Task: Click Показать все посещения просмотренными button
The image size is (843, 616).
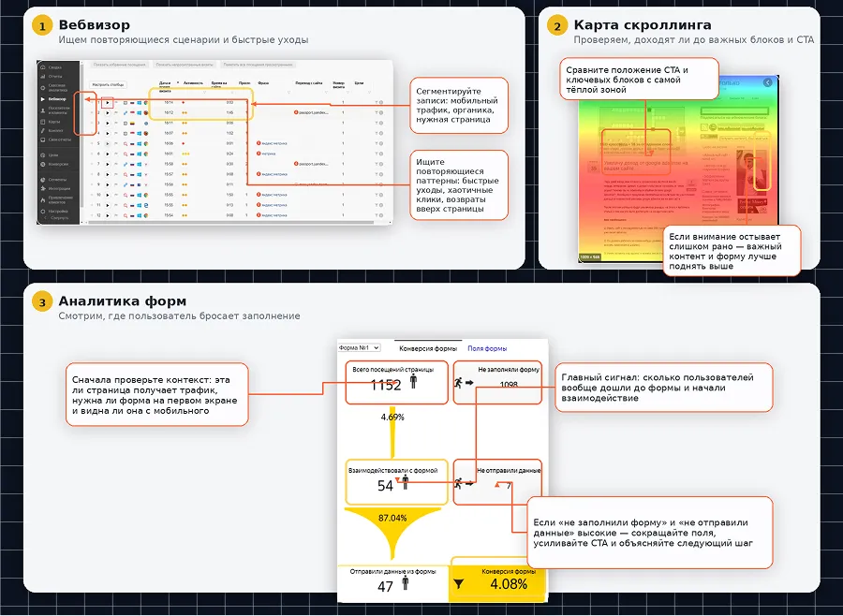Action: 257,65
